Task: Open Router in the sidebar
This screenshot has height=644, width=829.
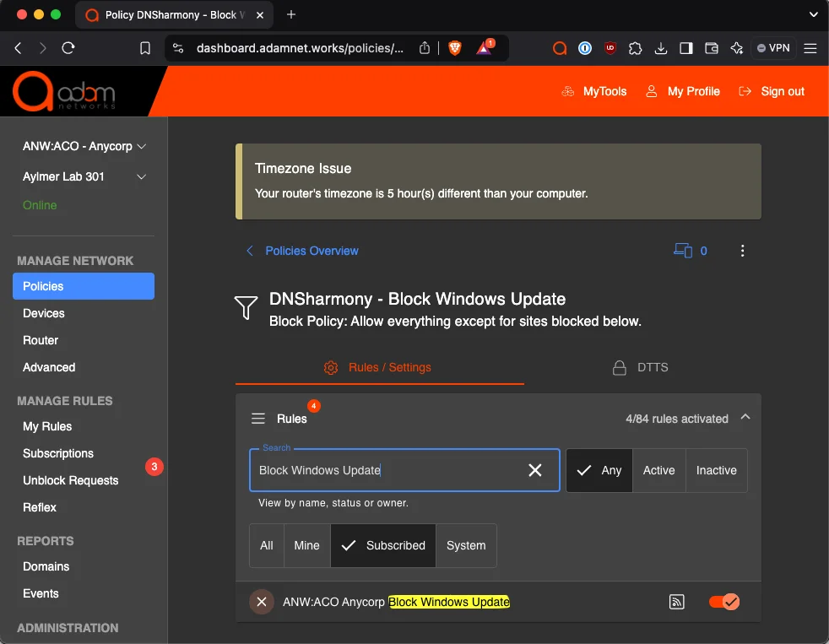Action: (41, 340)
